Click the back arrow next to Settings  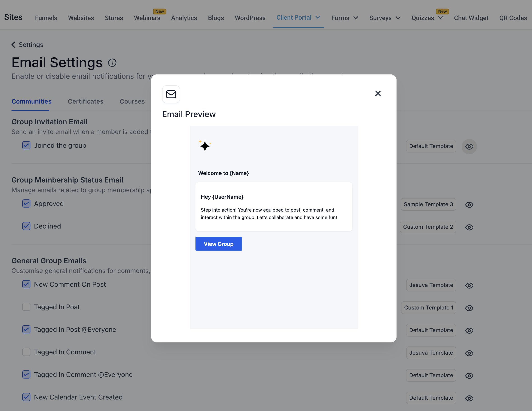tap(13, 45)
